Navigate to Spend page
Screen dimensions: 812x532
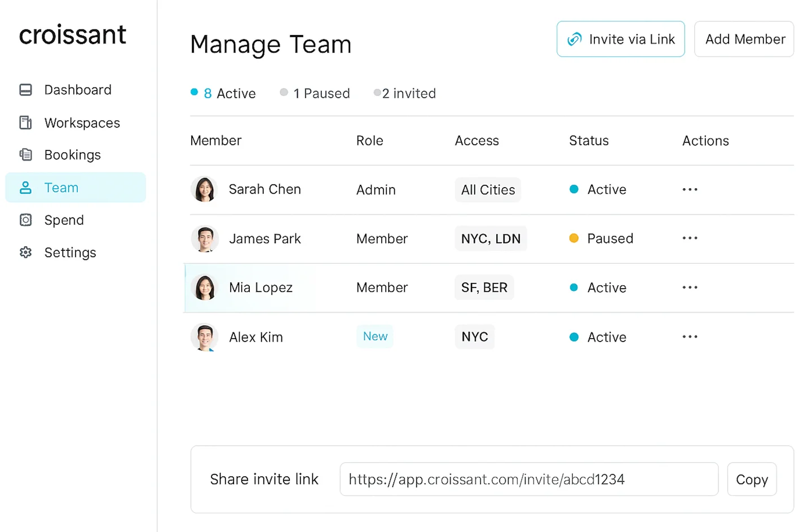pyautogui.click(x=76, y=220)
